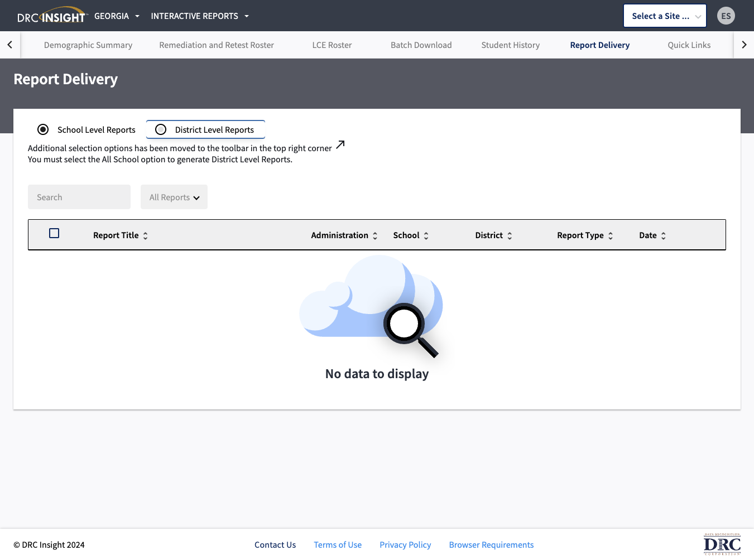This screenshot has width=754, height=560.
Task: Open the ES user avatar menu
Action: point(726,16)
